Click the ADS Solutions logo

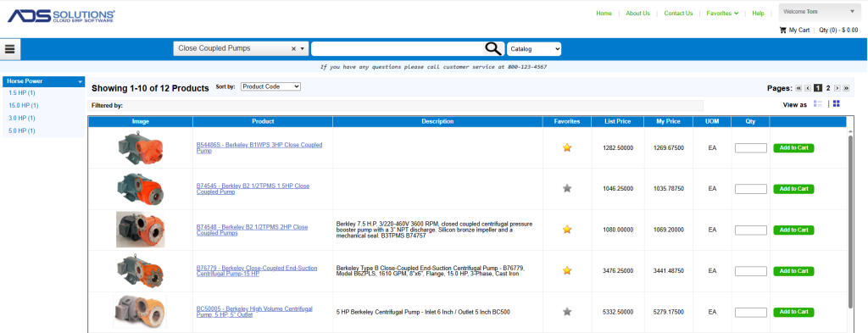pos(61,16)
